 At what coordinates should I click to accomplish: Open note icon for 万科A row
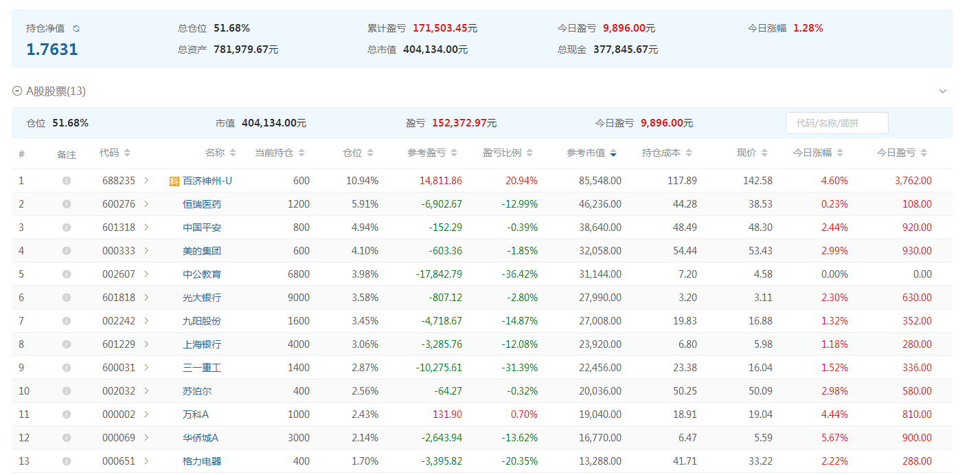click(67, 415)
